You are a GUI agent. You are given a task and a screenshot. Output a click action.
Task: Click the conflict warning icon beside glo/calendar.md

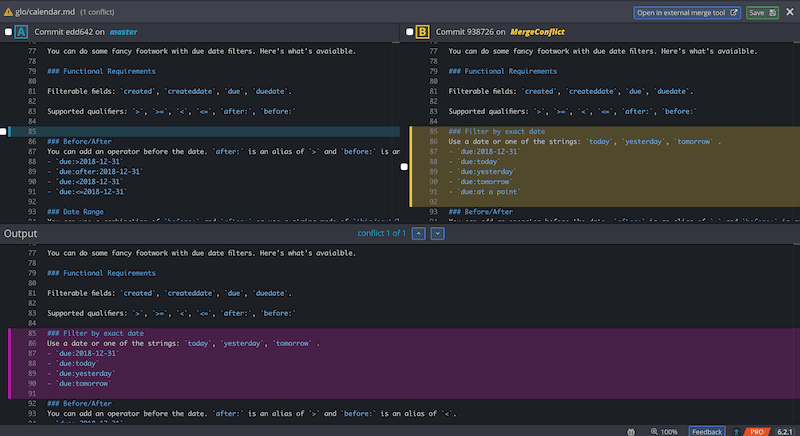[8, 12]
